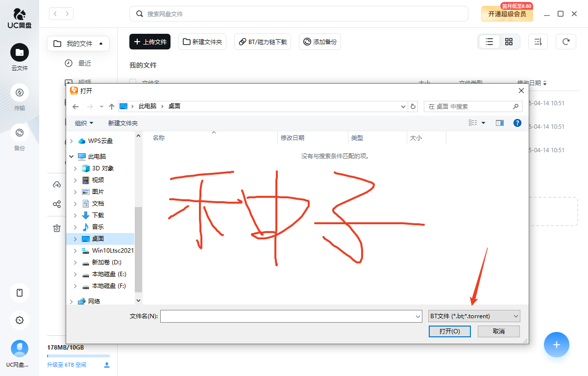
Task: Switch to list view in UC网盘
Action: [x=489, y=42]
